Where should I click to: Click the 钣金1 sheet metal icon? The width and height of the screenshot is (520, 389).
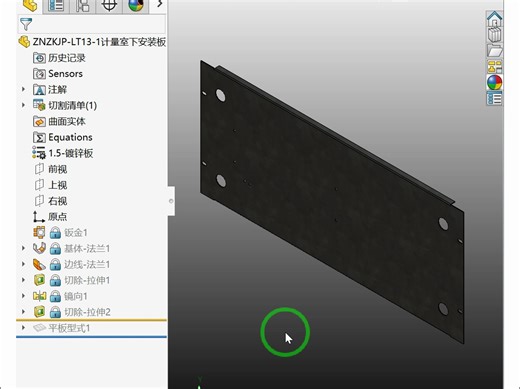39,232
